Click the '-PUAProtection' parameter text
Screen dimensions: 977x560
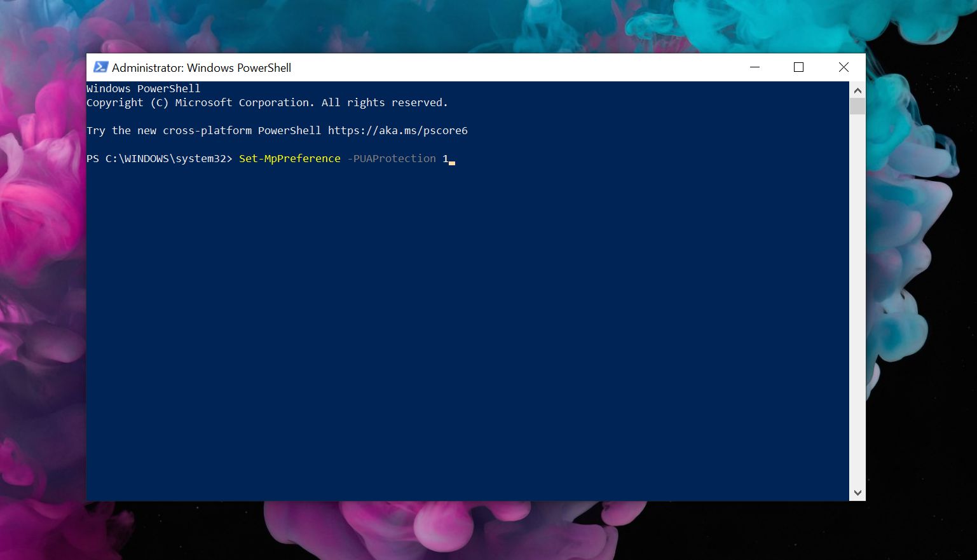pyautogui.click(x=392, y=158)
